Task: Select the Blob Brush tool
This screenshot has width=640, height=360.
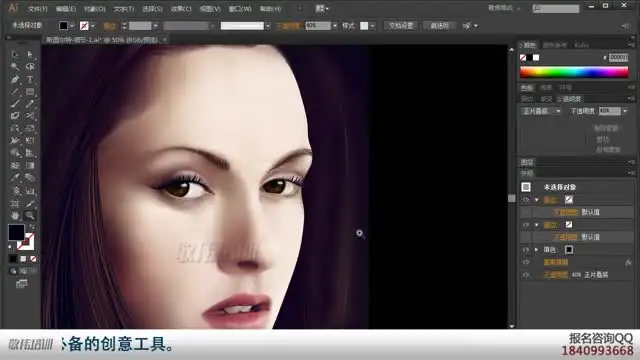Action: (x=15, y=116)
